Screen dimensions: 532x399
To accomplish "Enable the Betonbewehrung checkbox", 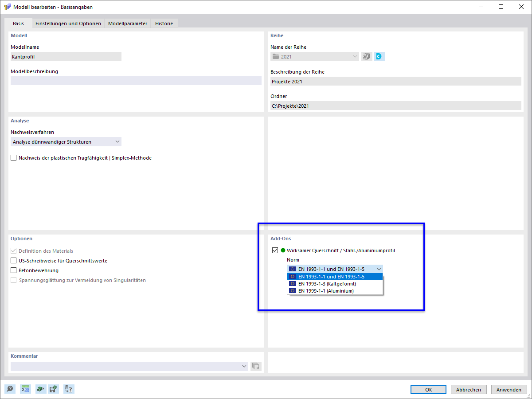I will click(x=14, y=270).
